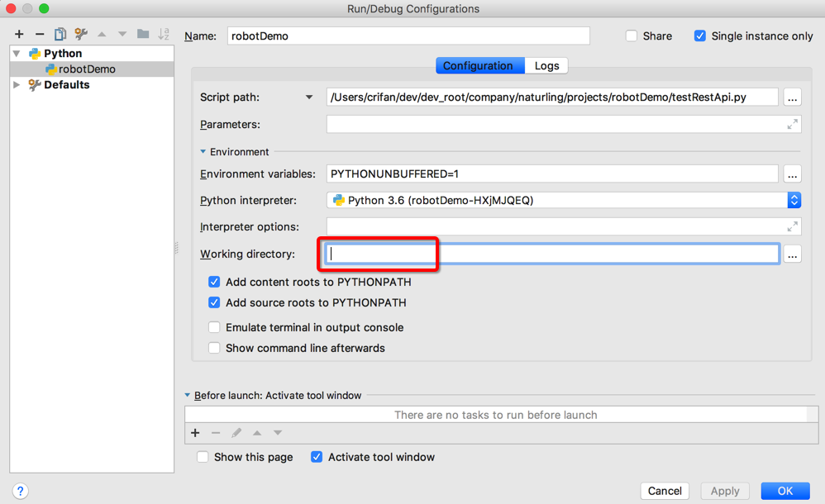
Task: Add new configuration with plus icon
Action: [x=19, y=34]
